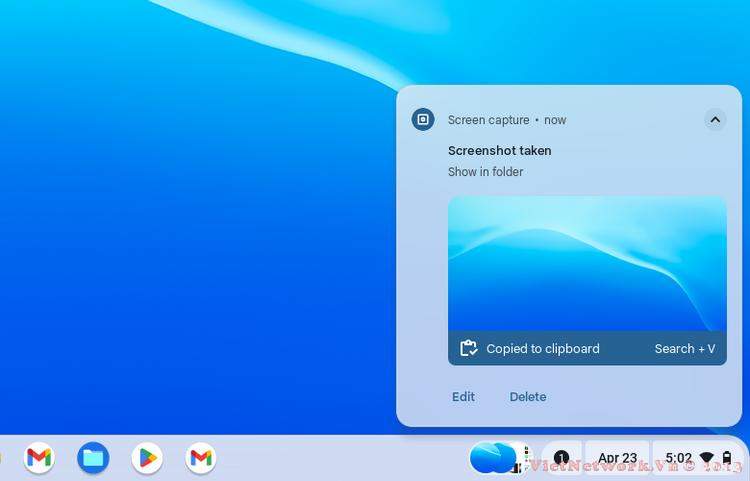The height and width of the screenshot is (481, 750).
Task: Click "Copied to clipboard" text
Action: (x=542, y=349)
